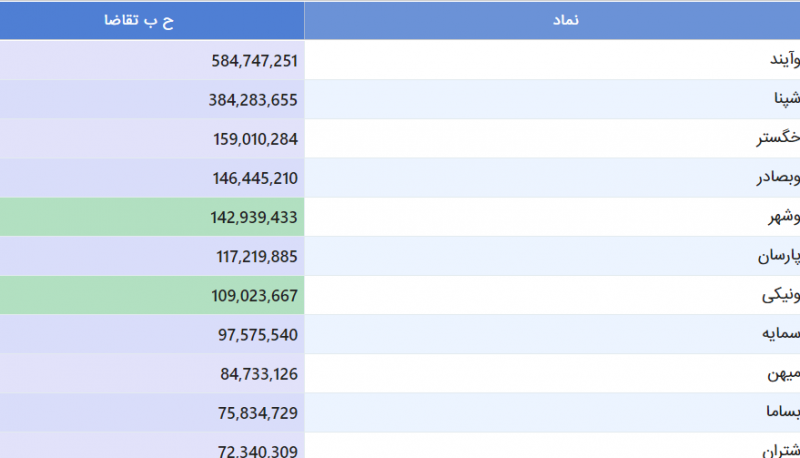
Task: Click the symbol بساما
Action: [x=783, y=412]
